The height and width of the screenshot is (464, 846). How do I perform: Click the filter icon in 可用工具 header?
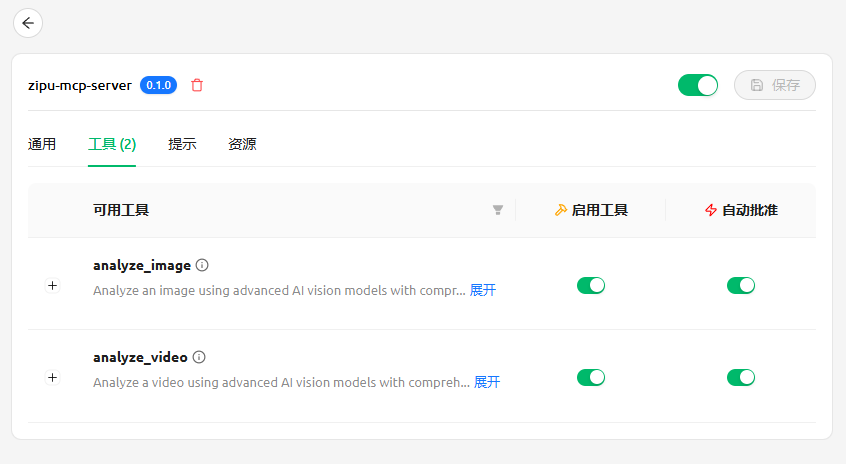(x=498, y=210)
